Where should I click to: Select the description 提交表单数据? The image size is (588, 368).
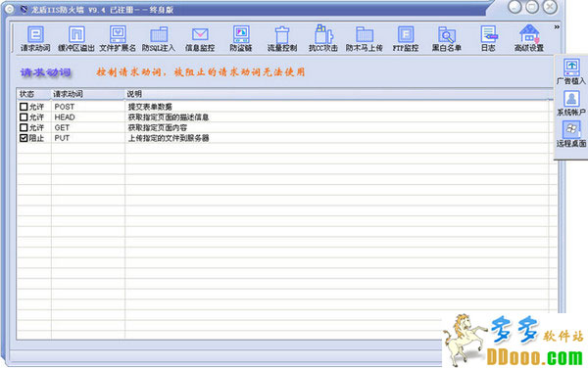pyautogui.click(x=150, y=107)
